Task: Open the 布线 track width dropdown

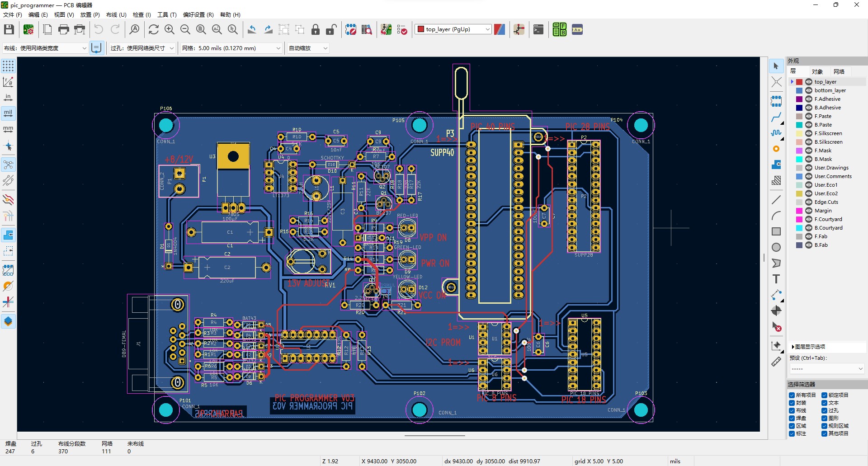Action: (45, 48)
